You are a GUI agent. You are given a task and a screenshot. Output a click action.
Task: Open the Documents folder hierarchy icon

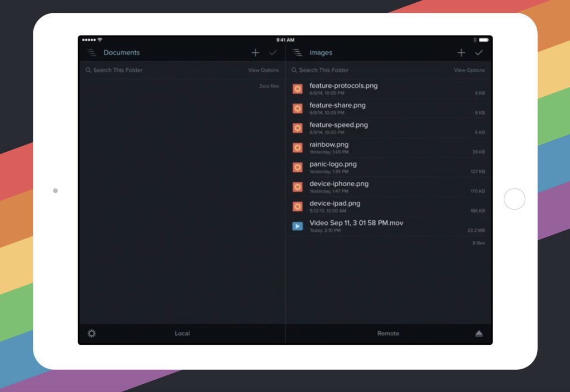tap(92, 53)
